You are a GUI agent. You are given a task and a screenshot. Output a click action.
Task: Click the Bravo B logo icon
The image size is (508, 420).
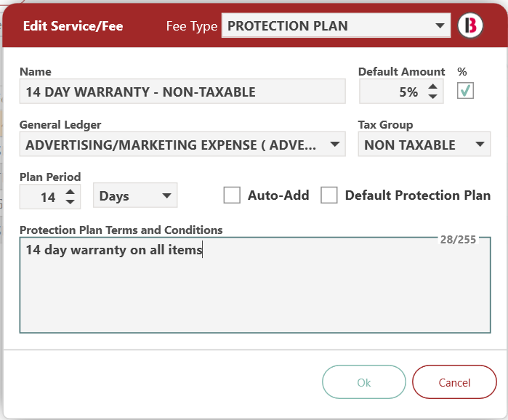470,25
